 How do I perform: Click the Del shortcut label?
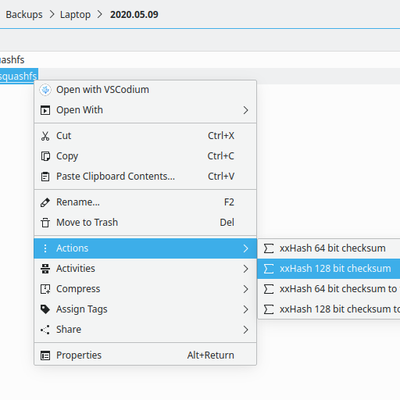tap(227, 222)
